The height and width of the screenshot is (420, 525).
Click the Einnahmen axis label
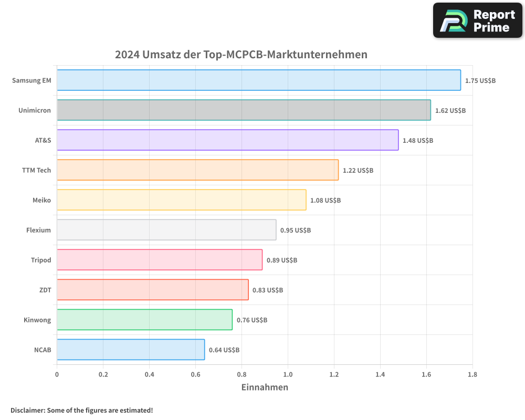pos(265,387)
